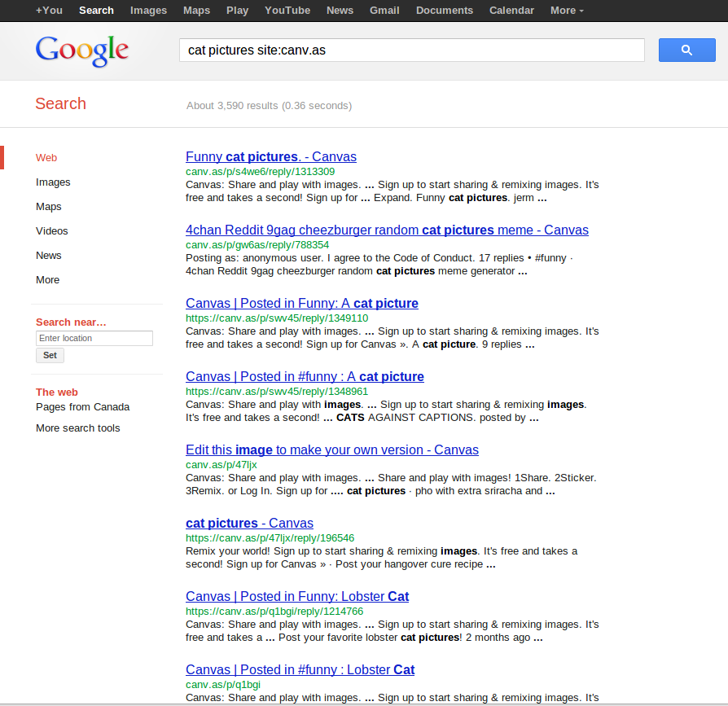Viewport: 728px width, 706px height.
Task: Click the red Search heading
Action: tap(61, 103)
